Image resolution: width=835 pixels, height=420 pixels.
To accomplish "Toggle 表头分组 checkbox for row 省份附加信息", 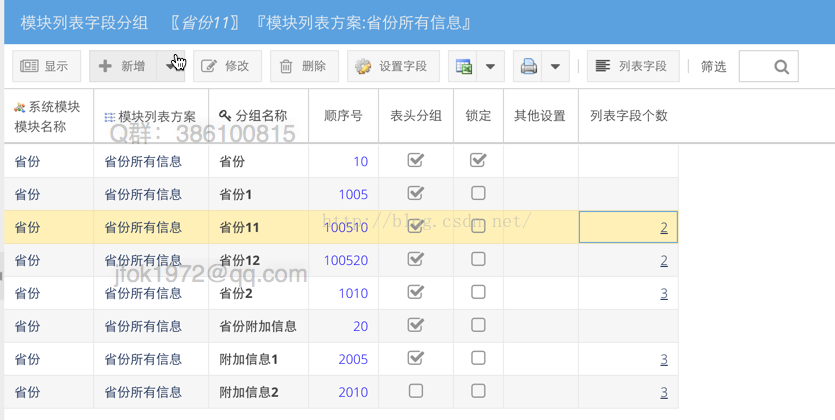I will [415, 325].
